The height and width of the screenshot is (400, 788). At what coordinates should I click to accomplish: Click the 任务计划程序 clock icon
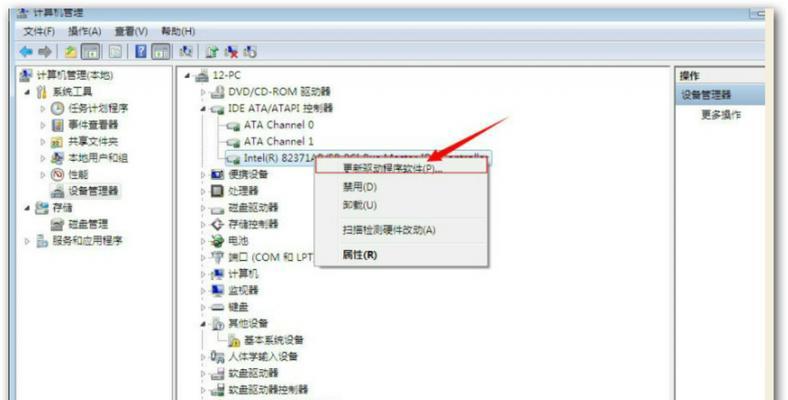pyautogui.click(x=57, y=108)
